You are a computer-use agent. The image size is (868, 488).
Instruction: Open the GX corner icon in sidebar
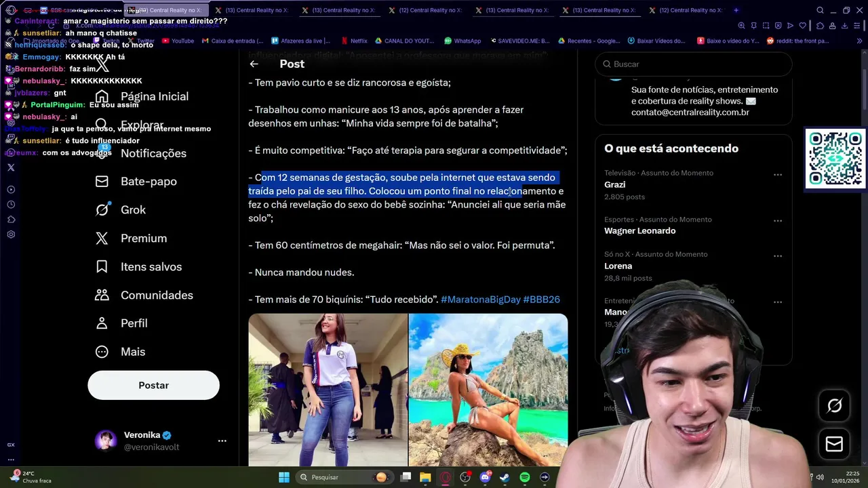tap(11, 445)
